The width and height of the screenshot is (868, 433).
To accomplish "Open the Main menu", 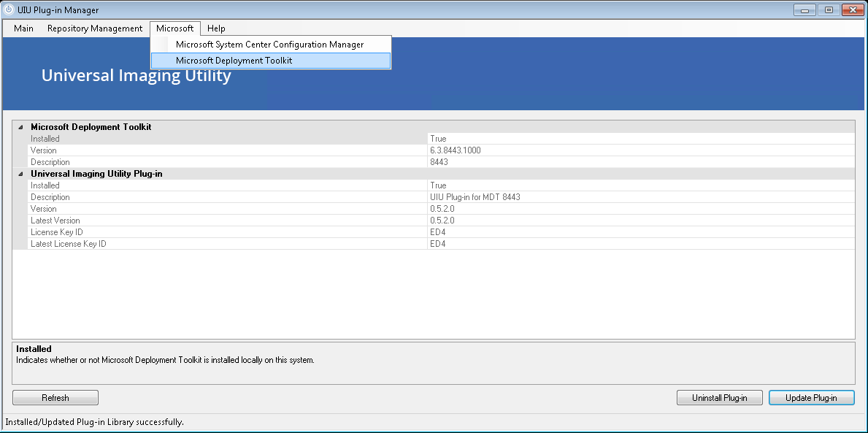I will 24,28.
